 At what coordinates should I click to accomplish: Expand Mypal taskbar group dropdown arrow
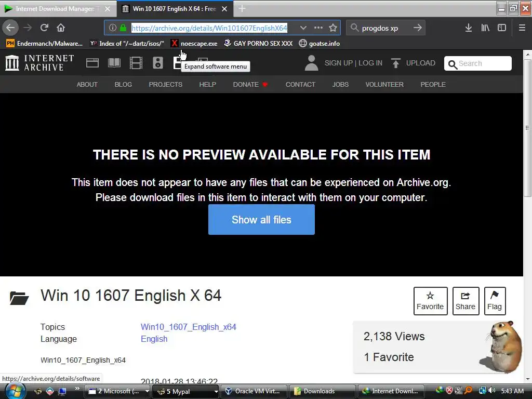216,391
